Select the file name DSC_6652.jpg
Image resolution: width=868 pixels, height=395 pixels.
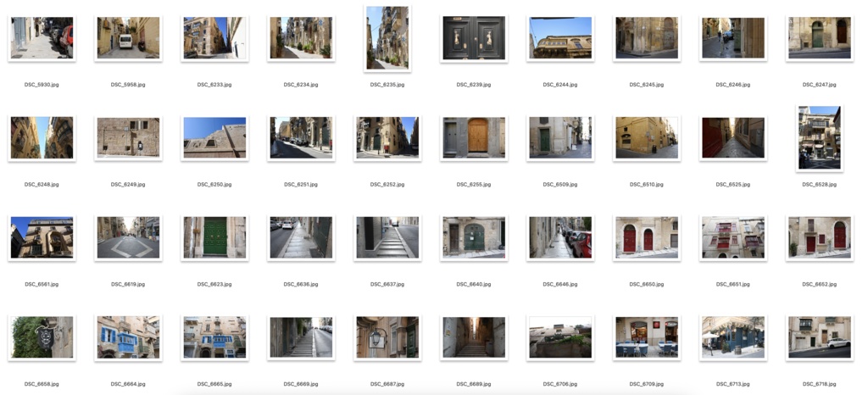820,284
